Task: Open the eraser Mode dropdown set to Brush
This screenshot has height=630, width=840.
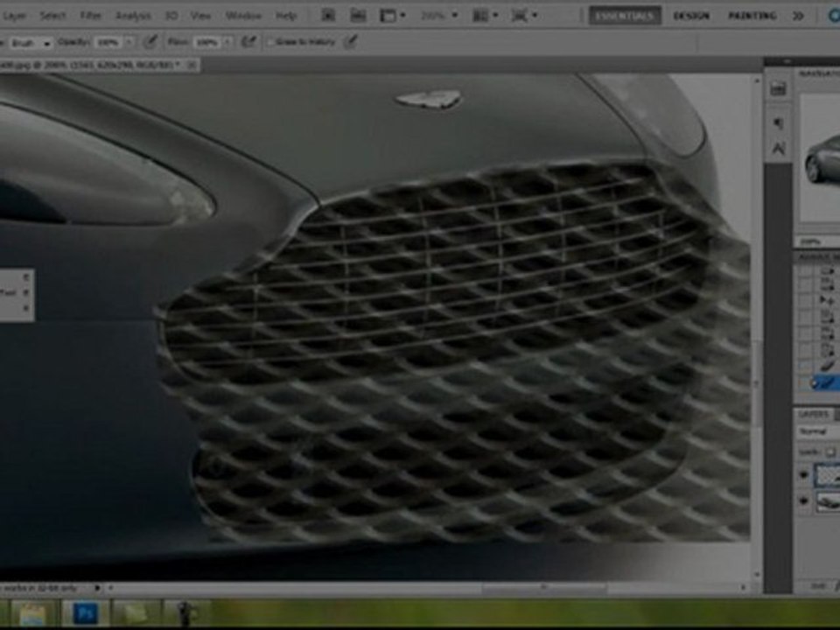Action: (x=31, y=42)
